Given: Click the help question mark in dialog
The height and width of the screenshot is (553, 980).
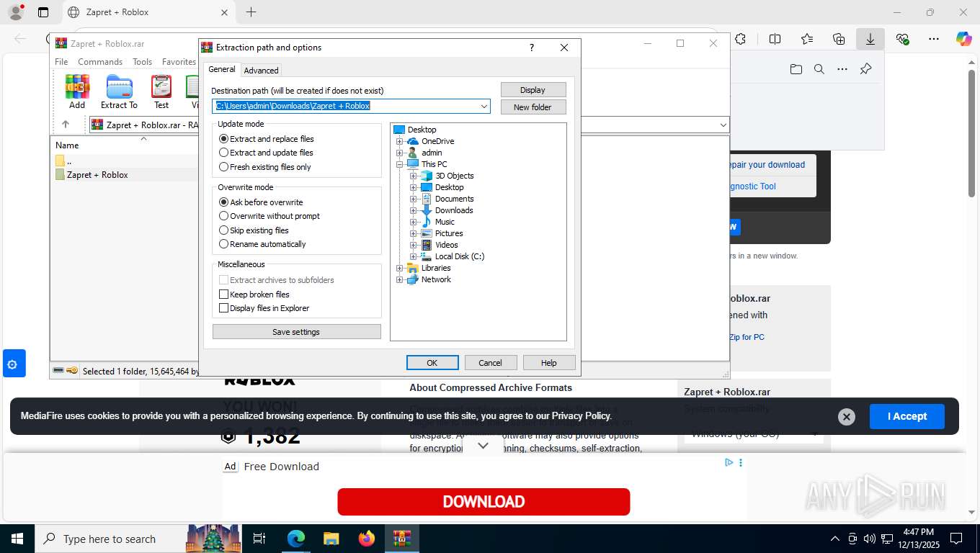Looking at the screenshot, I should point(532,48).
